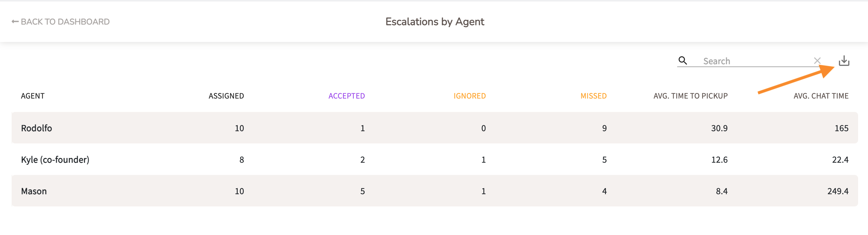
Task: Sort by the Ignored column header
Action: point(469,96)
